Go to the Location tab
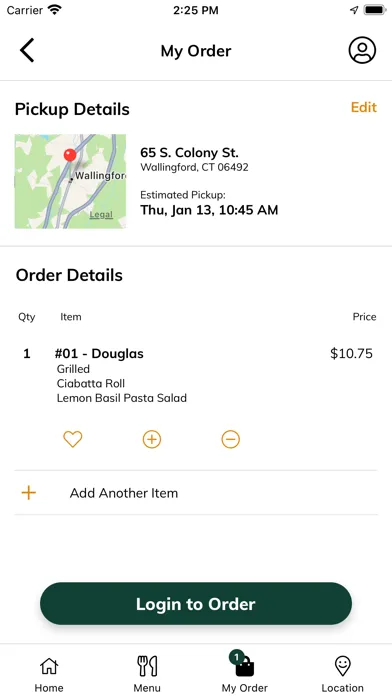This screenshot has height=696, width=392. tap(342, 674)
